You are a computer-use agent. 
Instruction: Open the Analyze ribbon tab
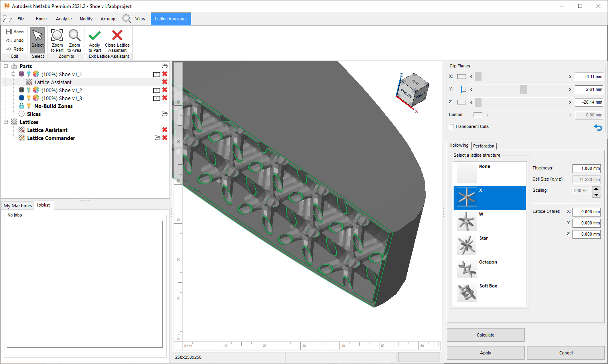[x=64, y=19]
